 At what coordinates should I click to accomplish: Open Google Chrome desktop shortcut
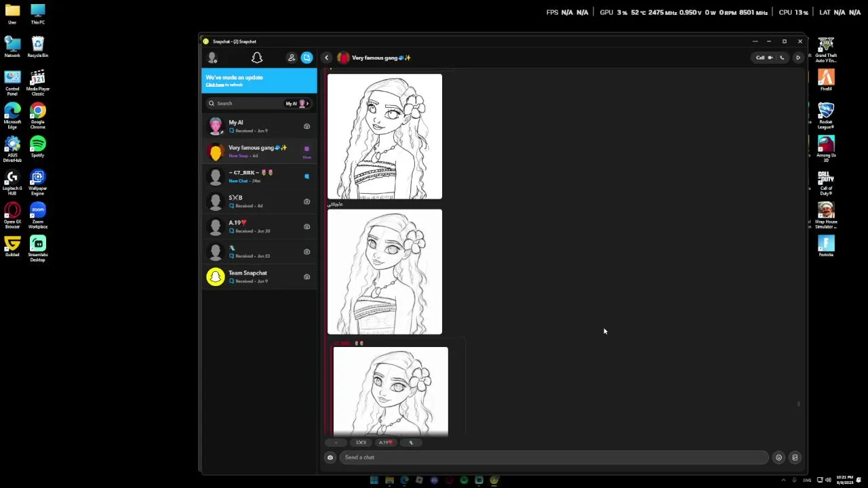pyautogui.click(x=38, y=117)
